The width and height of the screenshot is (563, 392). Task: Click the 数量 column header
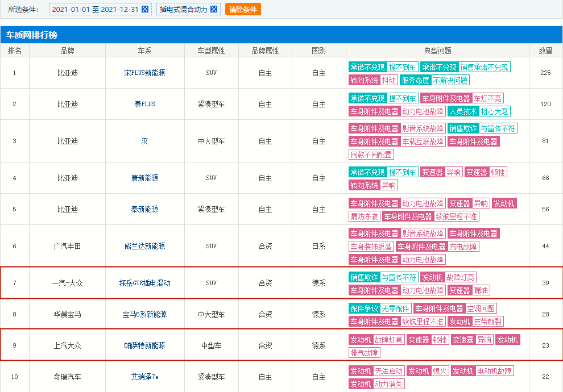545,51
